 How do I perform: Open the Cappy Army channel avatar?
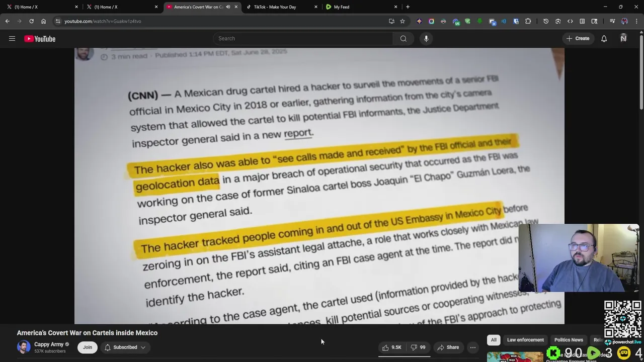(x=24, y=347)
